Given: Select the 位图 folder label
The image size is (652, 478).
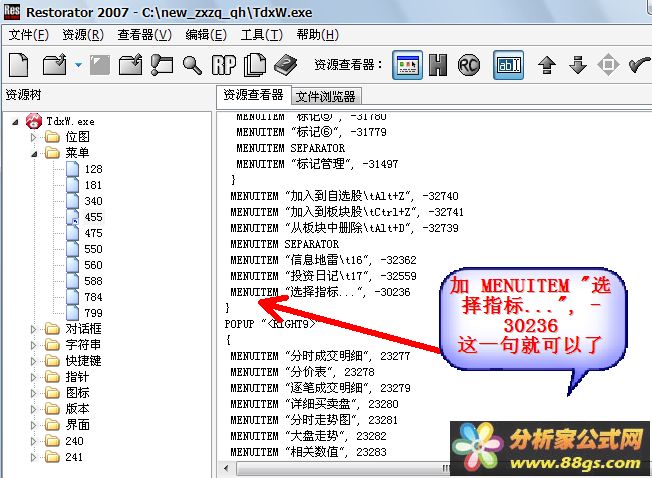Looking at the screenshot, I should coord(77,137).
